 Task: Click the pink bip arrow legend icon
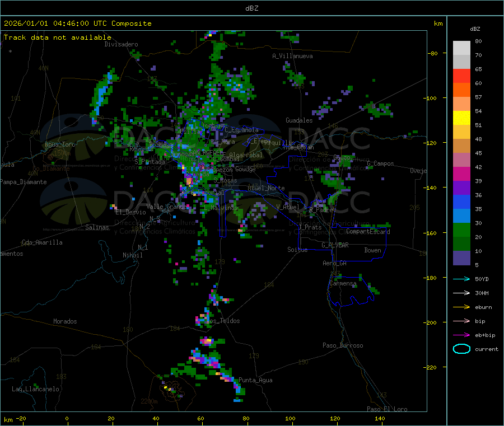[461, 321]
